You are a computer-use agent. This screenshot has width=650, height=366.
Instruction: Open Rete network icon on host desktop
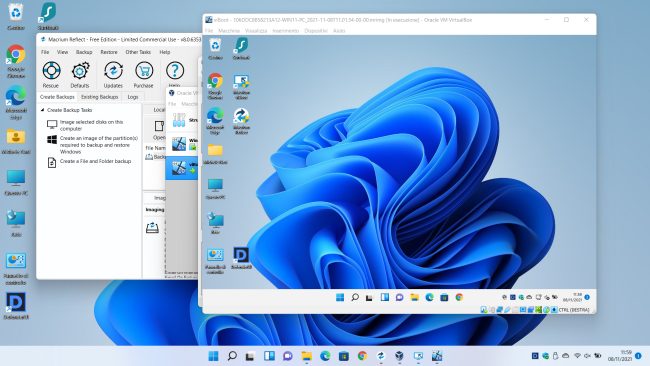pos(16,223)
